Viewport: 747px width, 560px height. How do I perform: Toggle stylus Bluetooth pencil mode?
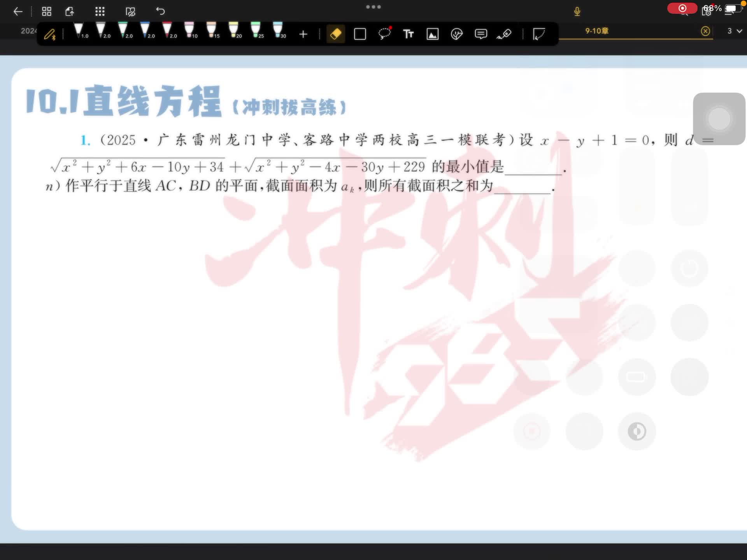(x=50, y=35)
